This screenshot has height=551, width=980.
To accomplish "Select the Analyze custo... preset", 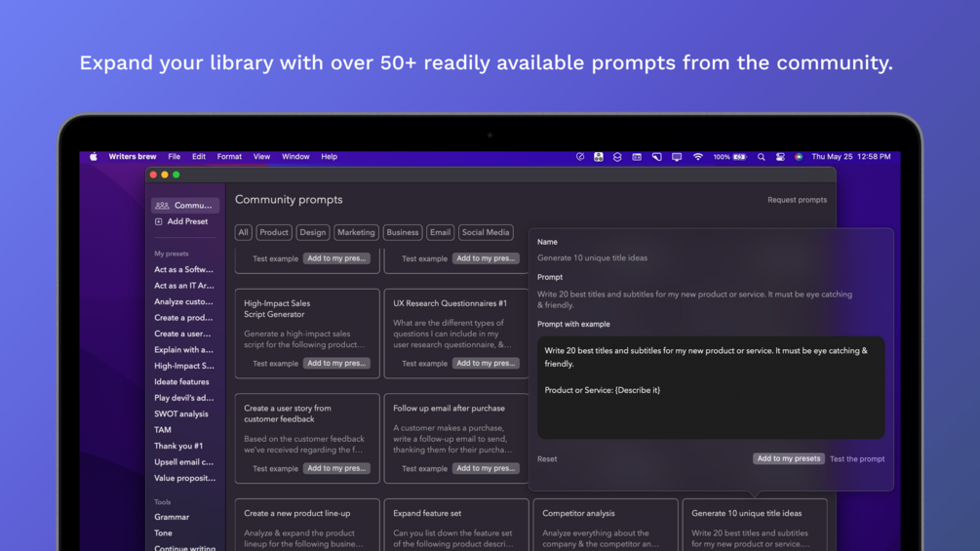I will click(x=183, y=301).
